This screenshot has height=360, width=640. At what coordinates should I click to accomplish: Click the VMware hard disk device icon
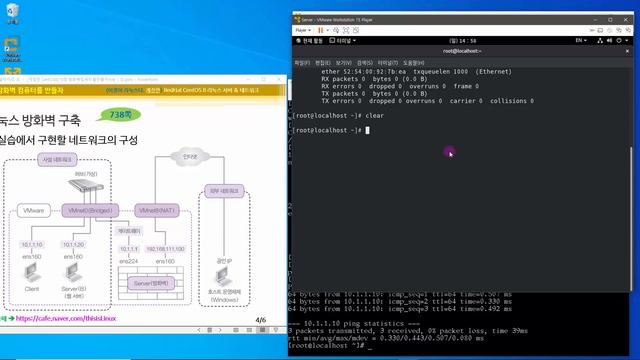click(600, 30)
